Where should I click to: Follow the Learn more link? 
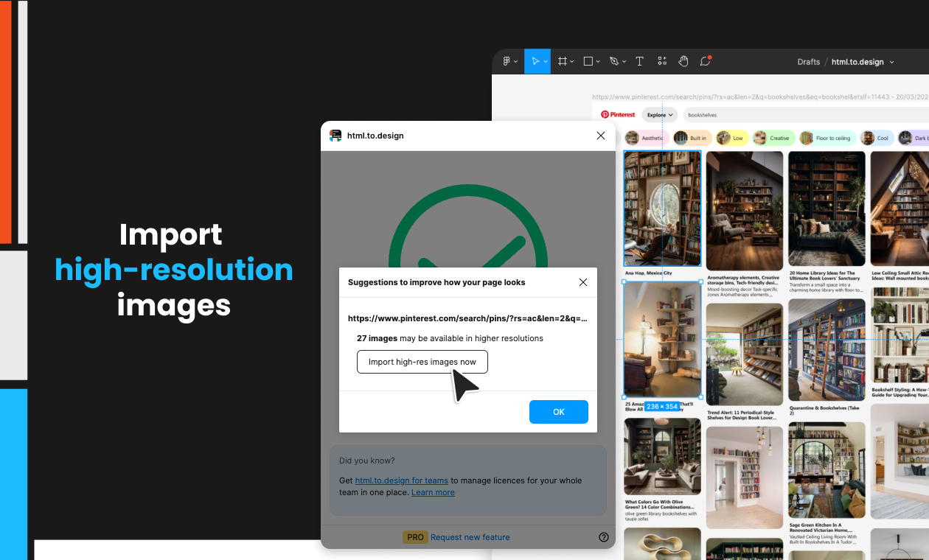click(x=433, y=492)
